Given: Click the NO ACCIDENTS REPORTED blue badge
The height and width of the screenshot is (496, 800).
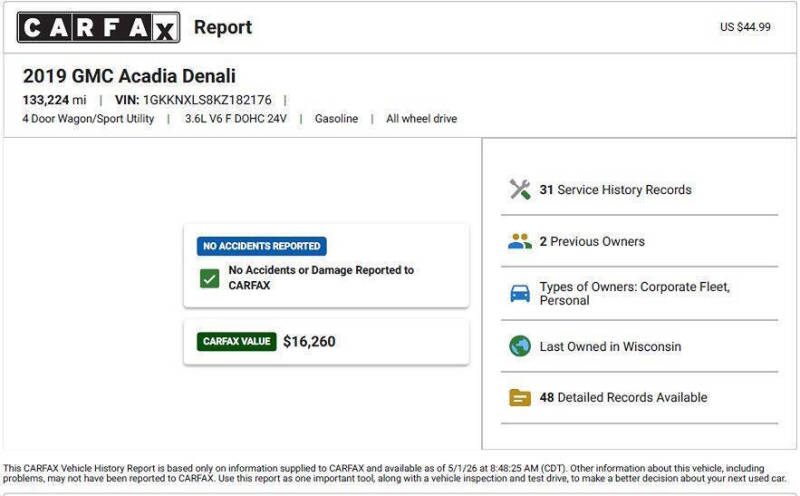Looking at the screenshot, I should click(262, 246).
